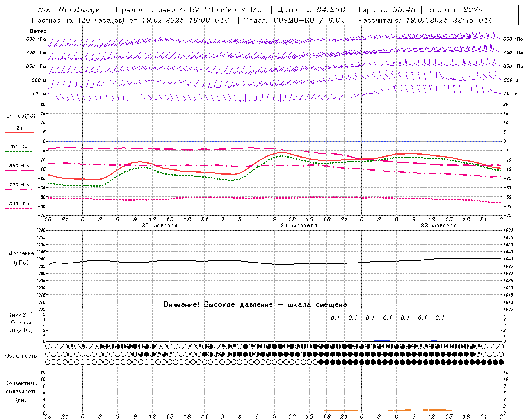Click 'Рассчитано: 19.02.2025 22:45 UTC' computation time
The height and width of the screenshot is (420, 525).
click(x=426, y=20)
